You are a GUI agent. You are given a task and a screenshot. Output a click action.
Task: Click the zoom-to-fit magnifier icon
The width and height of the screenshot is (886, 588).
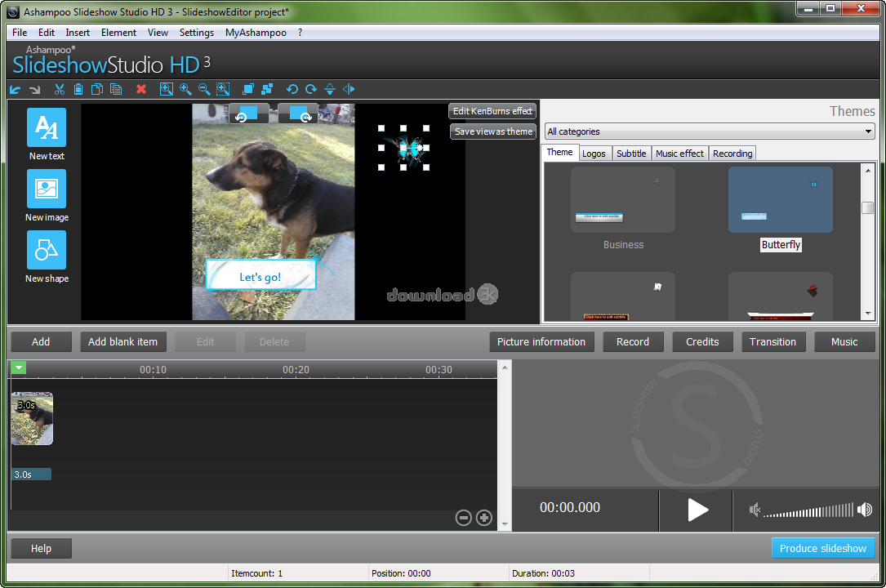(166, 89)
